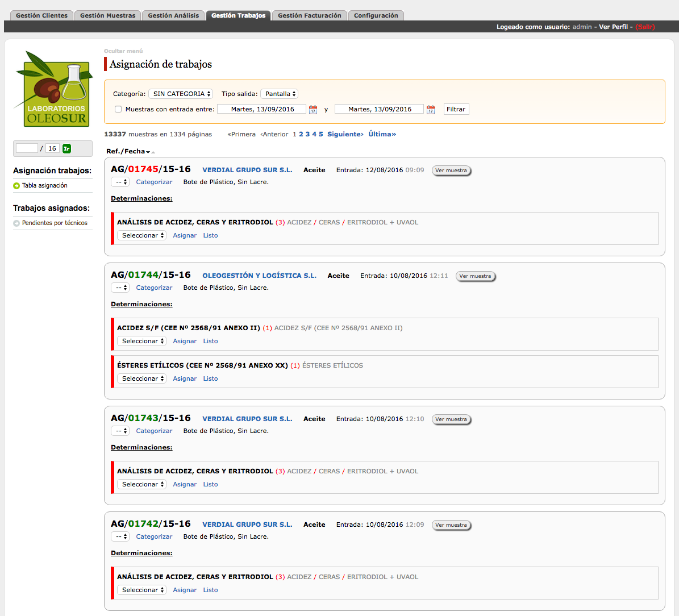
Task: Click the empty reference number field
Action: pyautogui.click(x=27, y=148)
